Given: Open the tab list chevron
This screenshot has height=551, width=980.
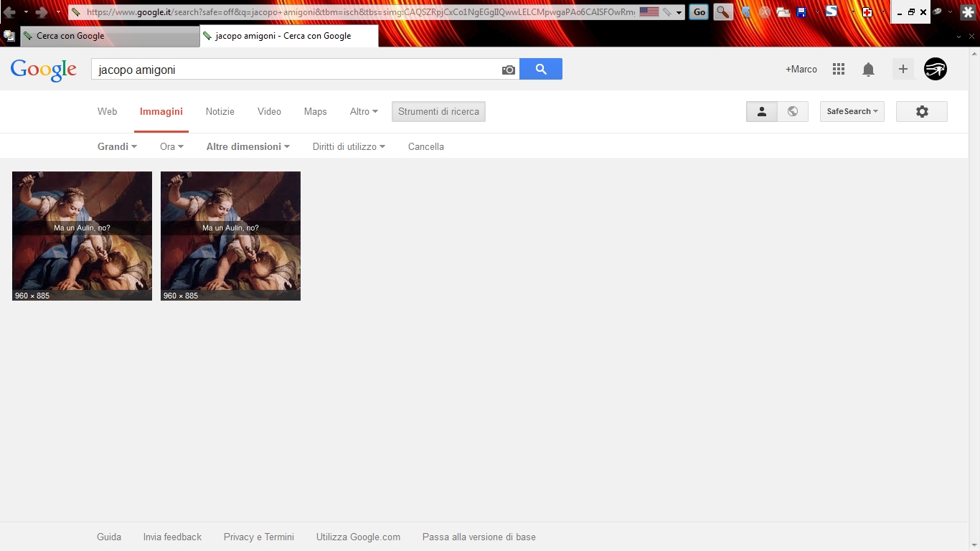Looking at the screenshot, I should (959, 36).
